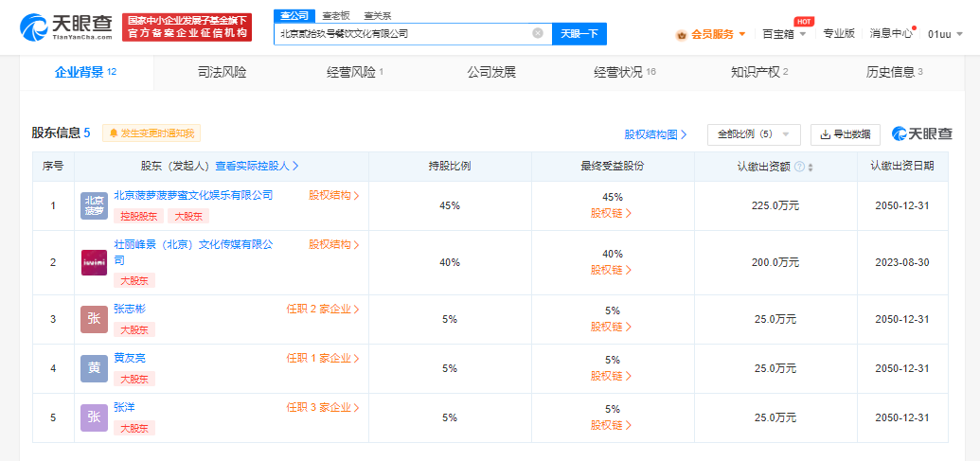Select the 查老板 search tab
Viewport: 980px width, 461px height.
[334, 15]
